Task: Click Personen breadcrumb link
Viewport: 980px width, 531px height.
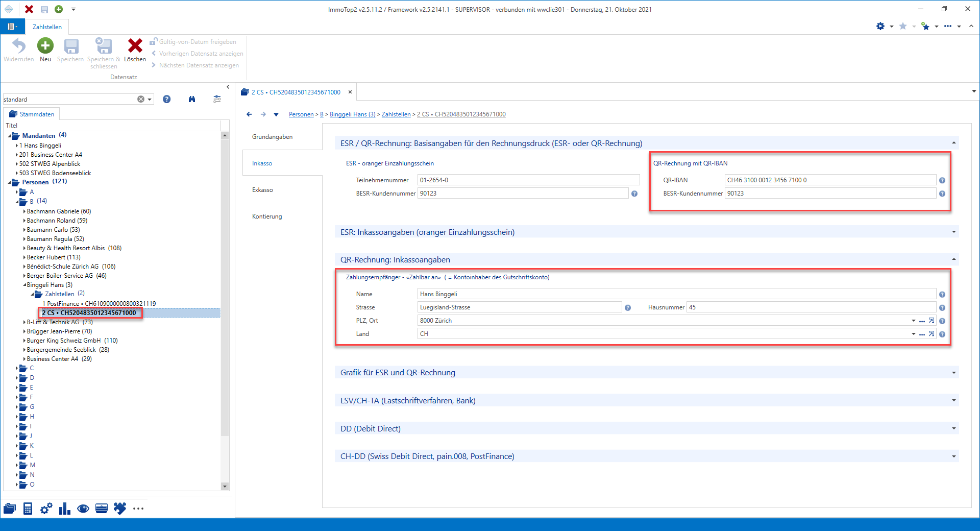Action: [x=301, y=114]
